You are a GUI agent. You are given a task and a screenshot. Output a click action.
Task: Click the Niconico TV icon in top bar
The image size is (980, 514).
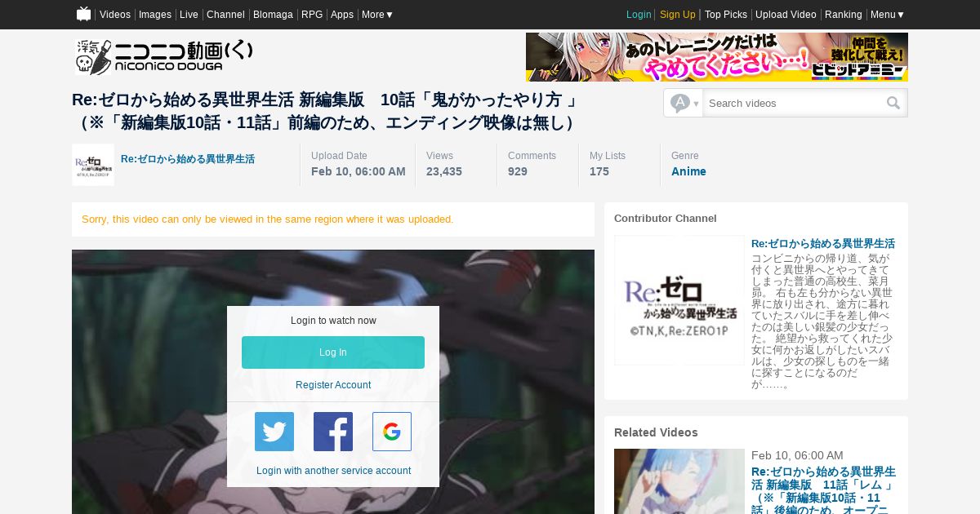[x=83, y=14]
